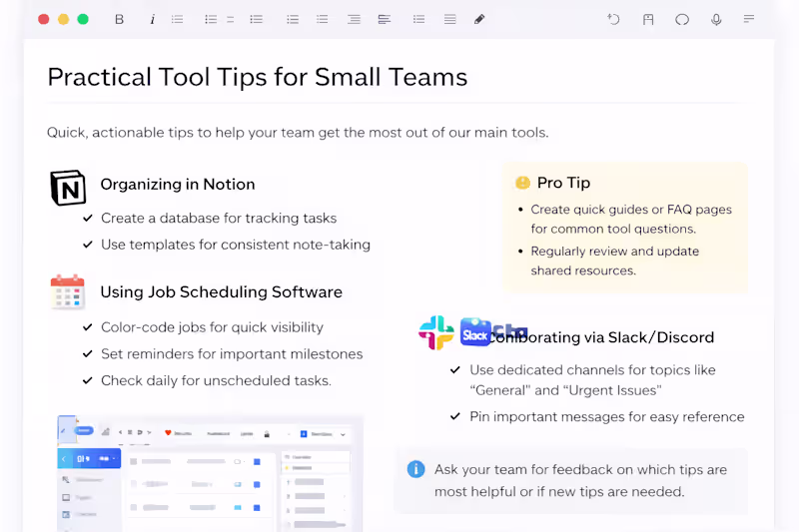Open the lines menu icon at the toolbar's right end
The image size is (799, 532).
point(748,19)
